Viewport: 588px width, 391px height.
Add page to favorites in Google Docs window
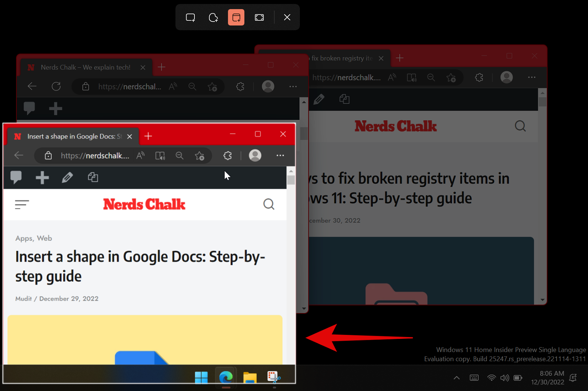point(200,156)
